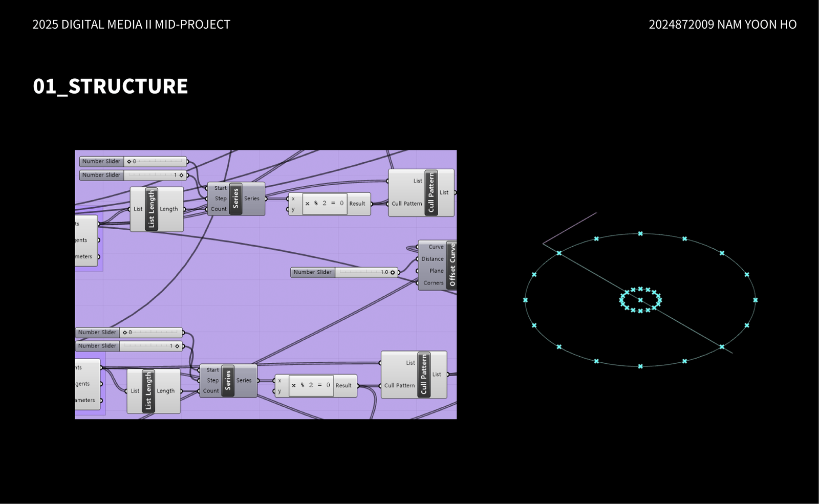819x504 pixels.
Task: Click the 01_STRUCTURE heading
Action: (x=111, y=86)
